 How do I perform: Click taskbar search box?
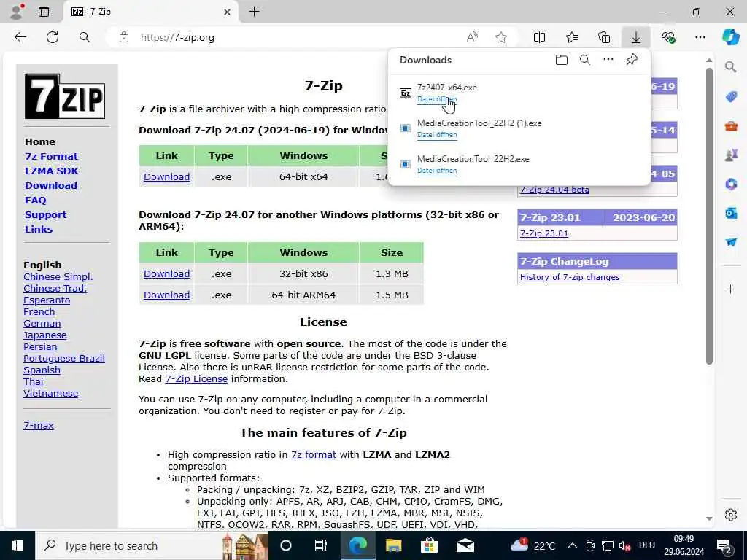pos(152,545)
